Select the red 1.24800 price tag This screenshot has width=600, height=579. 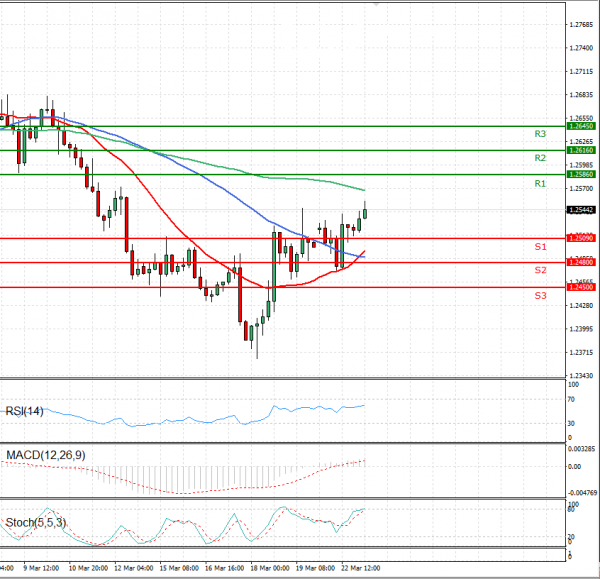tap(581, 262)
